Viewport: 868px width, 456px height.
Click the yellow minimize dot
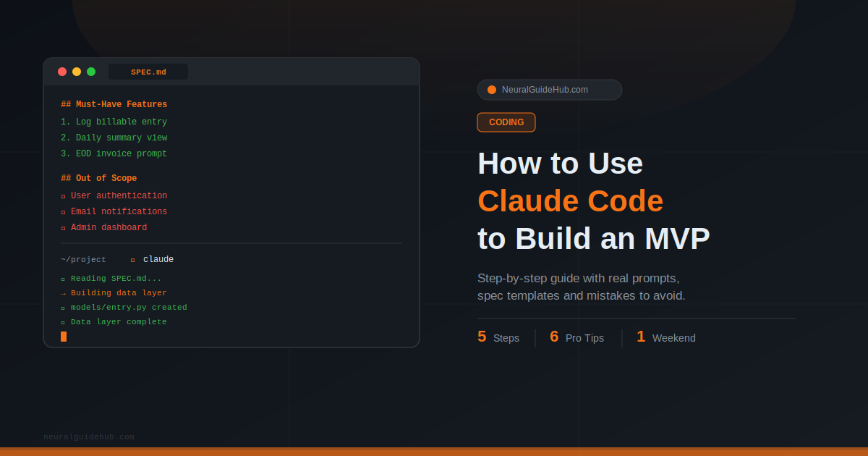point(77,72)
